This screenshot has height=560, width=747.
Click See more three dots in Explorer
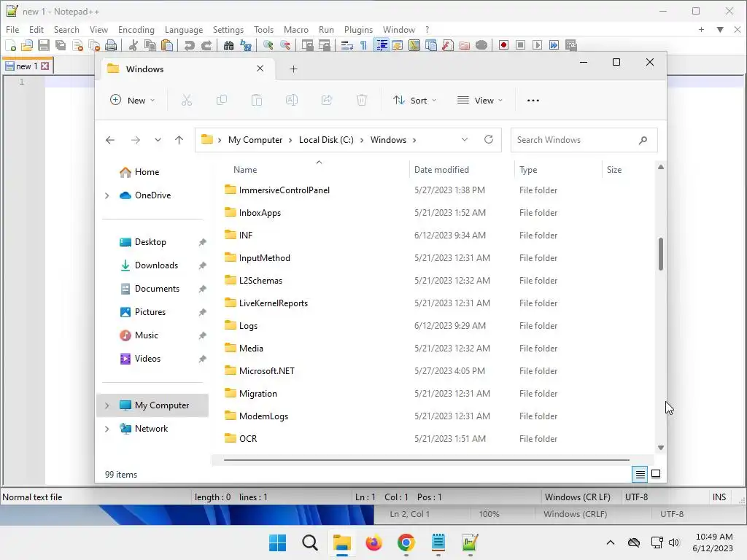[533, 100]
